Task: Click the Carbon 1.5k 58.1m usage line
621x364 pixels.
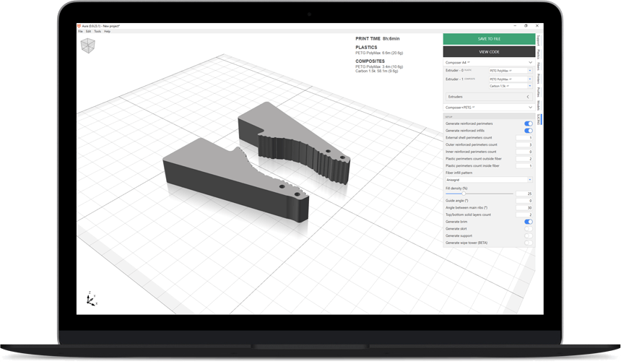Action: pos(377,71)
